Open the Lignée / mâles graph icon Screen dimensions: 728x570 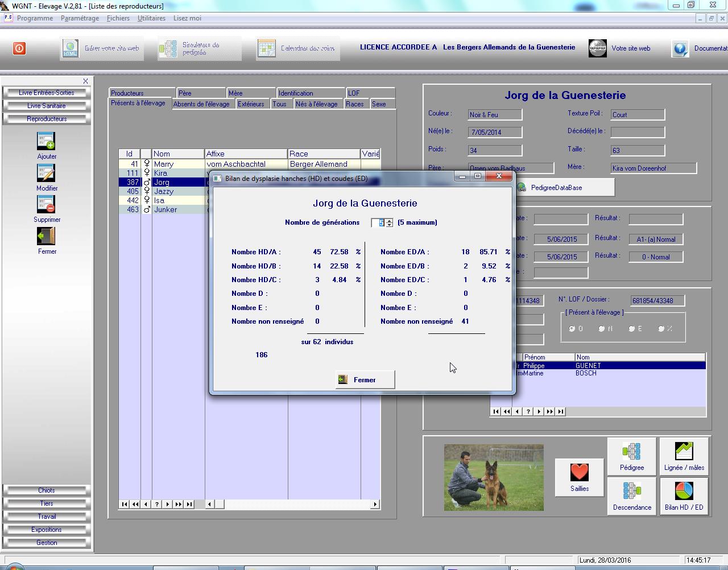click(684, 452)
